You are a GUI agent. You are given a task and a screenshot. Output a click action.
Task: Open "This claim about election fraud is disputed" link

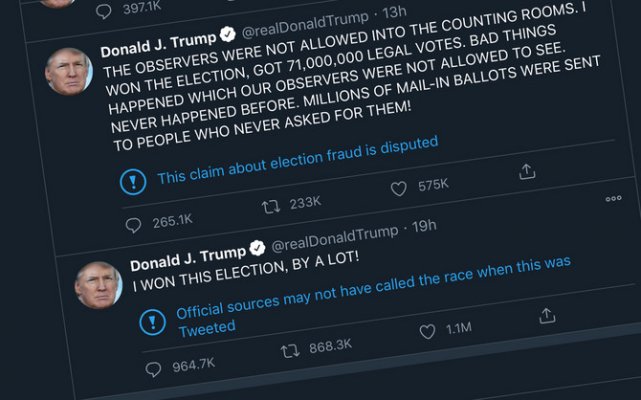click(x=298, y=160)
